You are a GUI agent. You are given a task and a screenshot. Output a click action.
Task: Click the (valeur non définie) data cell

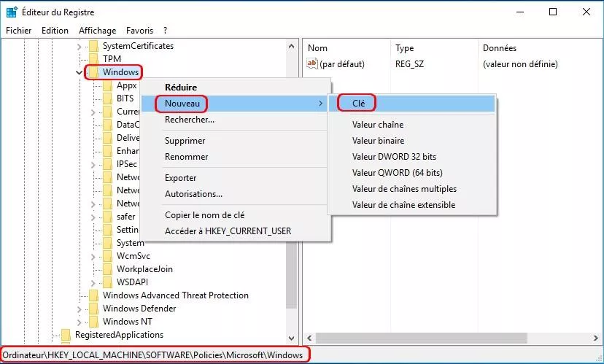(520, 64)
